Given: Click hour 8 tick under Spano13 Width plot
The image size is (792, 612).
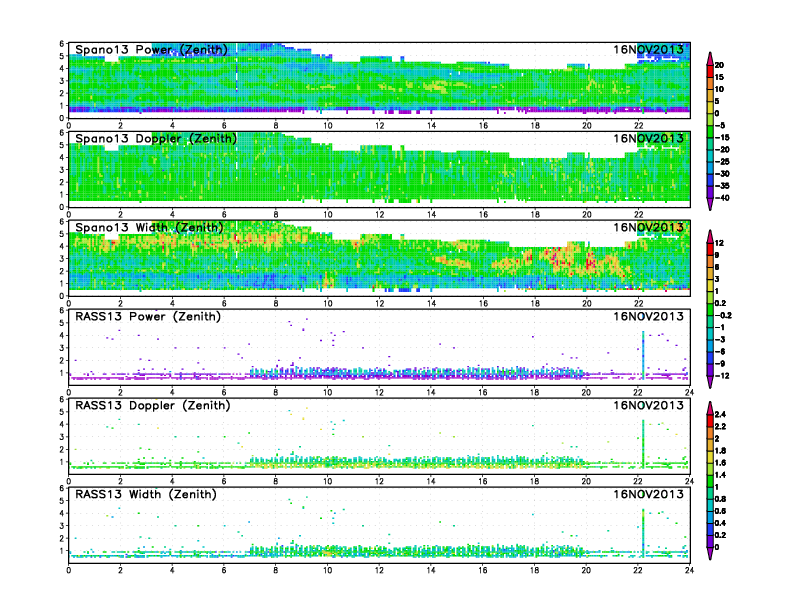Looking at the screenshot, I should (x=276, y=303).
